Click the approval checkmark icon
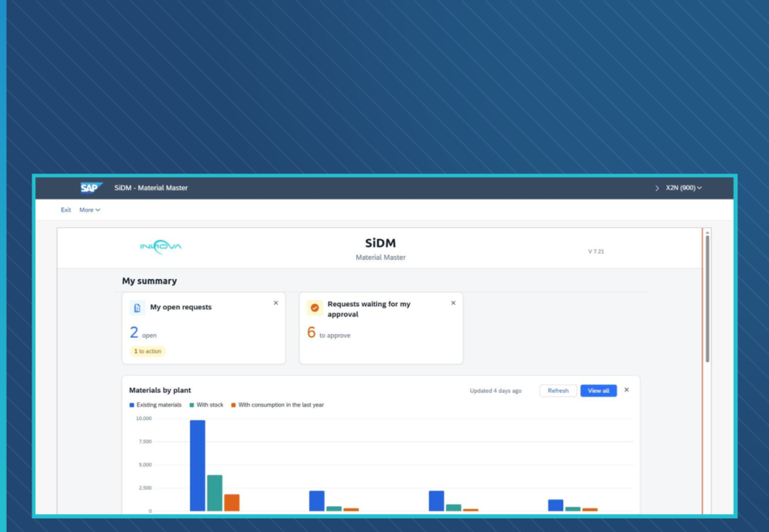 315,308
